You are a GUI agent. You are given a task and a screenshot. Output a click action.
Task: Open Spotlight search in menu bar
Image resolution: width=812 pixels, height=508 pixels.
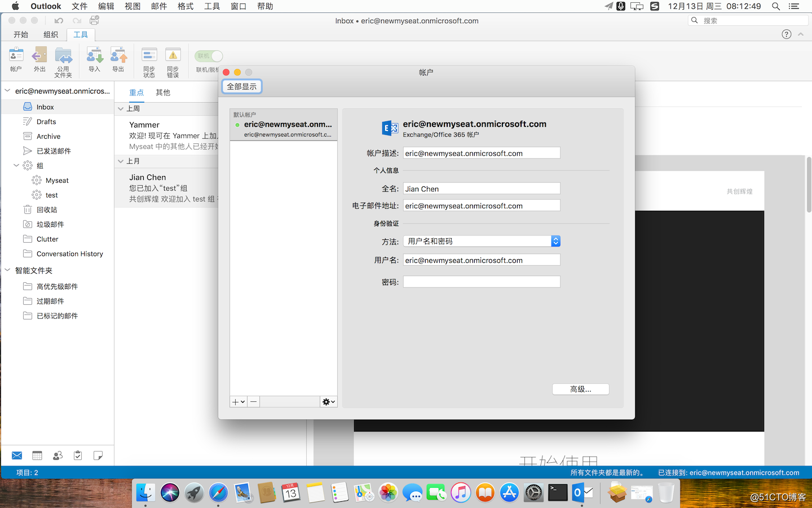[776, 6]
